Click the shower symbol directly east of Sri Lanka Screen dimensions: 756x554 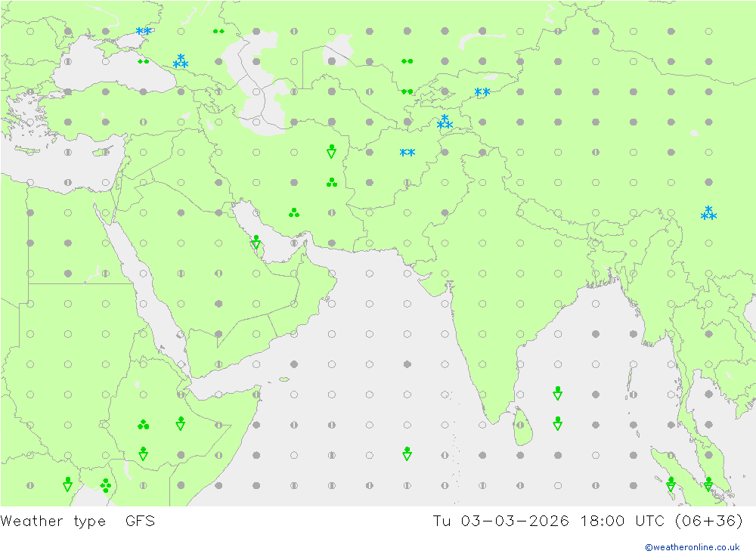click(x=557, y=423)
